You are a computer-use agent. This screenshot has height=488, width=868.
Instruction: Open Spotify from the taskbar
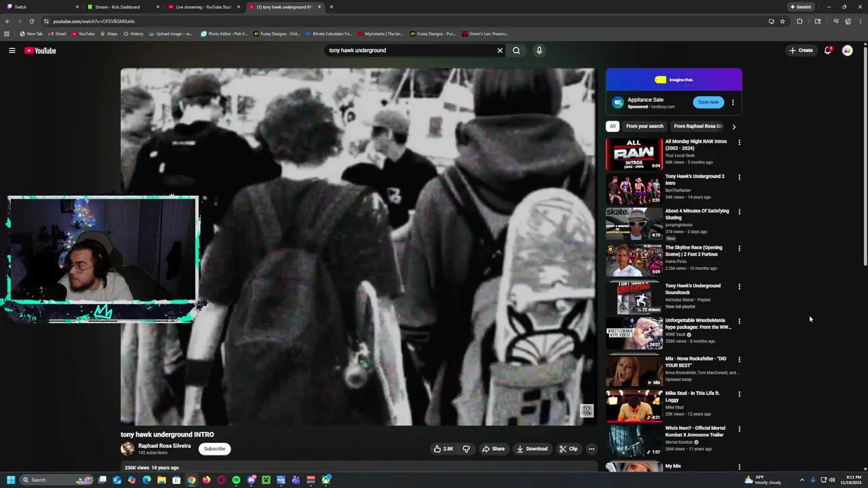point(236,480)
